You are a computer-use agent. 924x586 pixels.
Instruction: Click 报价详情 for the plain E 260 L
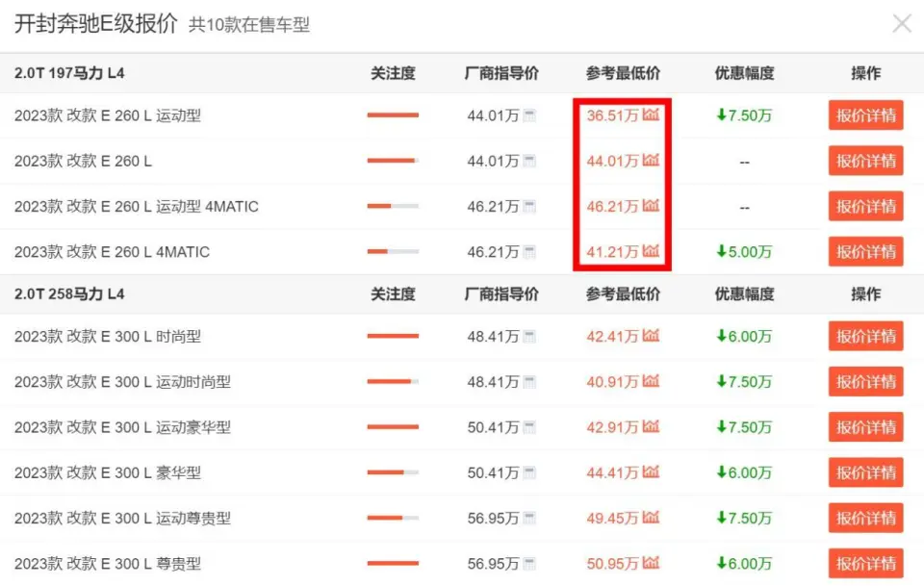(x=865, y=161)
